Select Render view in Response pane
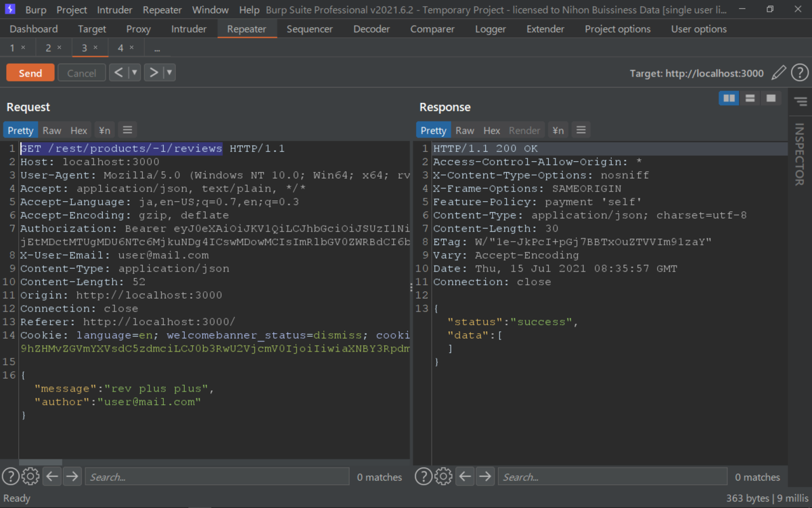 (524, 130)
